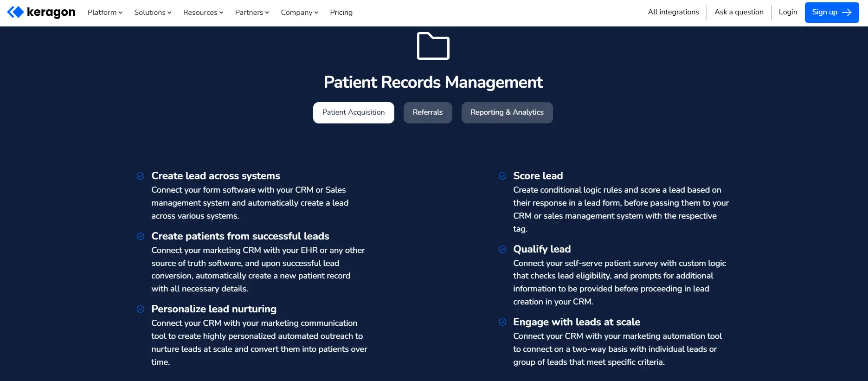
Task: Click the Ask a question link
Action: (739, 12)
